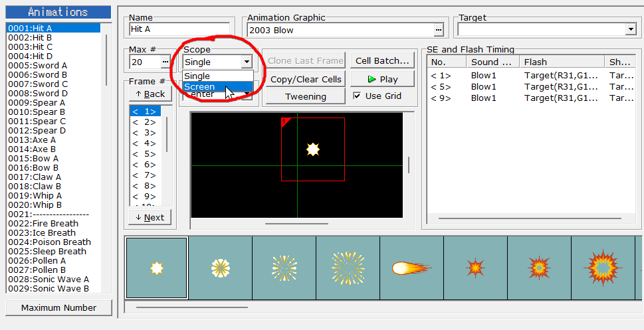Select animation 0026:Pollen A
Screen dimensions: 644x330
[x=53, y=261]
